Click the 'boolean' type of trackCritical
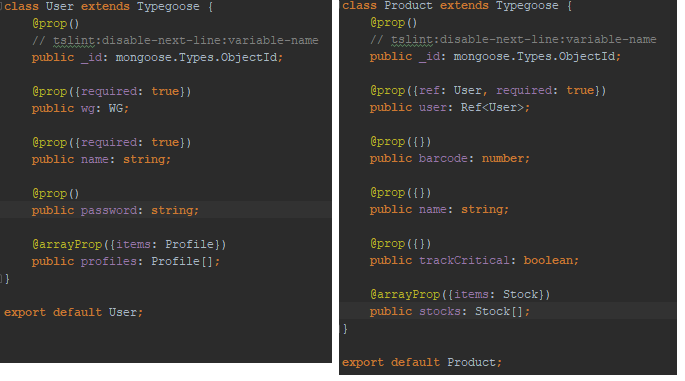The width and height of the screenshot is (685, 381). 548,260
